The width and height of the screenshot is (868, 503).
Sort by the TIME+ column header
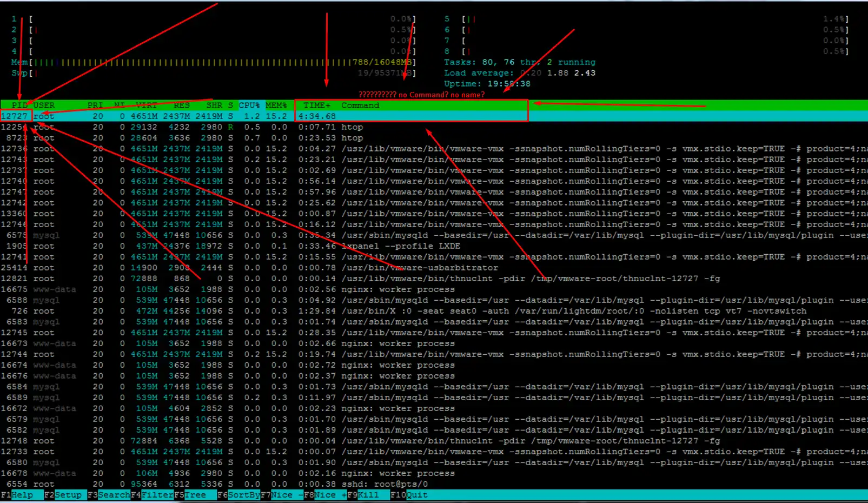click(x=317, y=105)
